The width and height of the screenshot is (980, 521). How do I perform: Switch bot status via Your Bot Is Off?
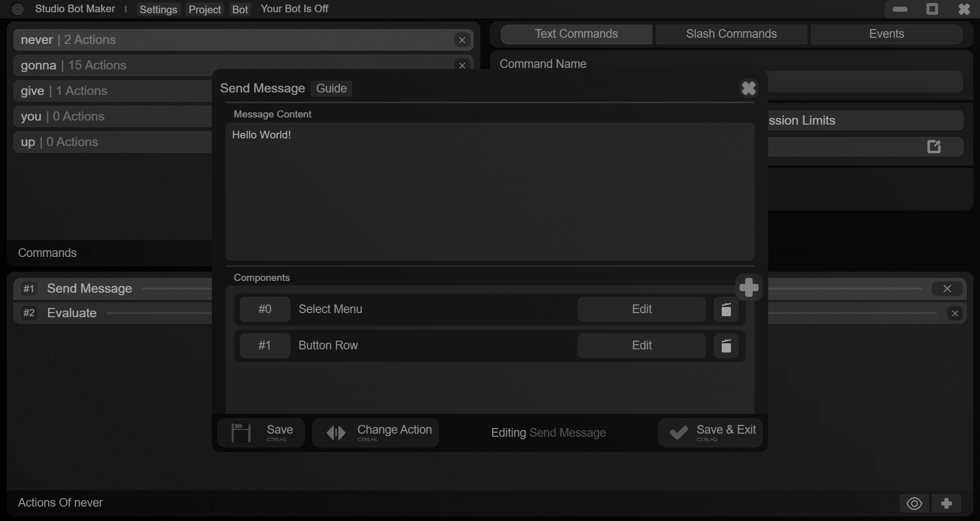[x=294, y=9]
